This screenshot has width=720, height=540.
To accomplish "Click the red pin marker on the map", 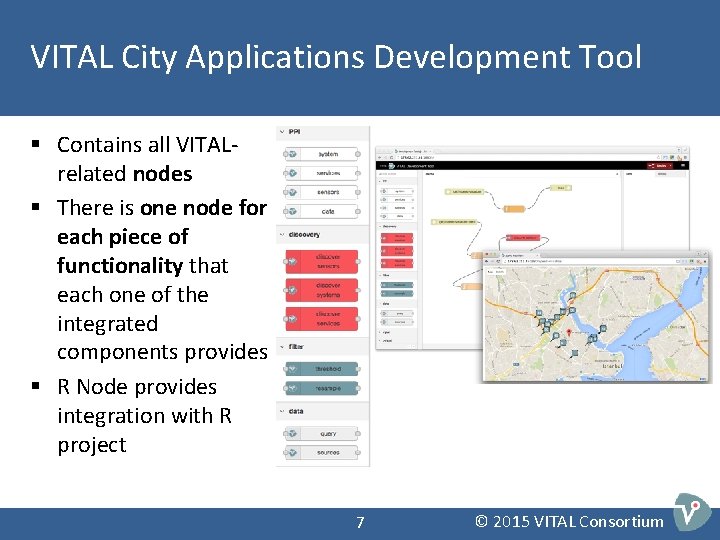I will (569, 332).
